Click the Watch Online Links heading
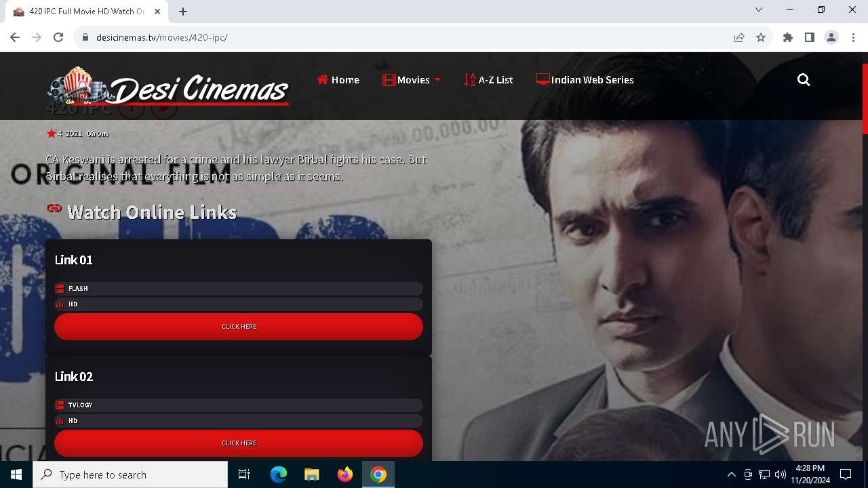 coord(152,212)
